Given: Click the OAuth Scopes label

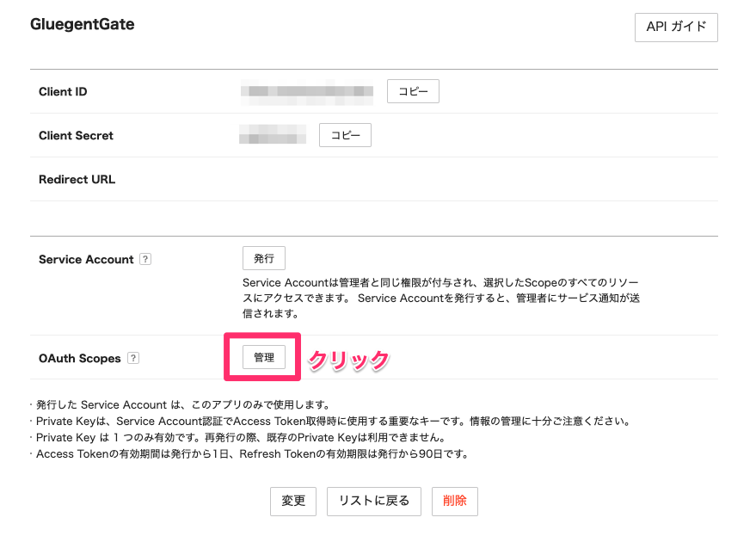Looking at the screenshot, I should click(79, 359).
